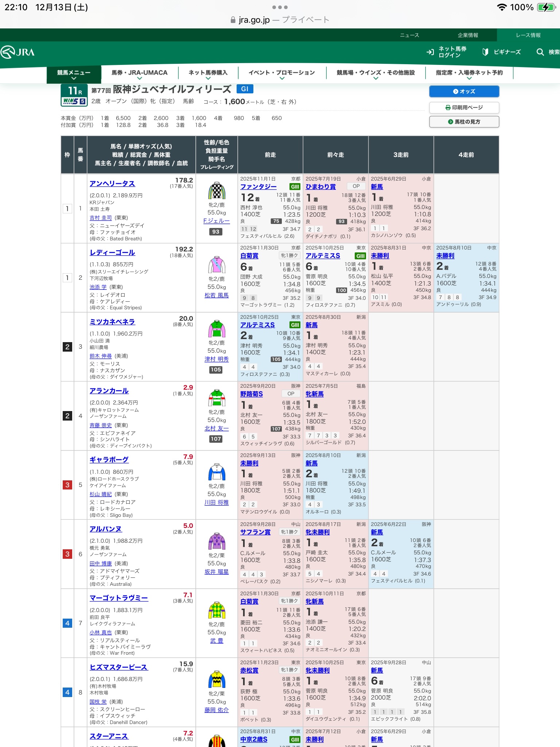Click the ミツカネベネラ jockey silk icon

217,329
